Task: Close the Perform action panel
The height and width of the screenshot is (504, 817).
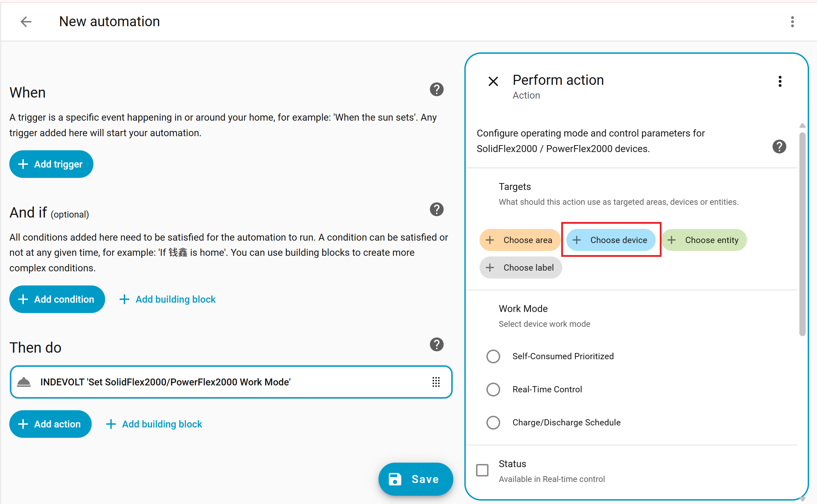Action: (493, 81)
